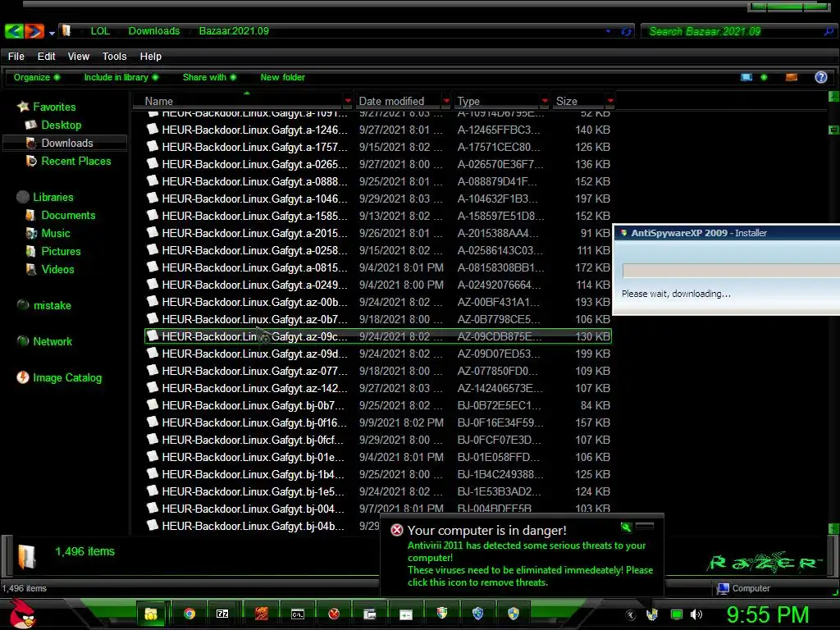Screen dimensions: 840x630
Task: Open the Edit menu
Action: [46, 57]
